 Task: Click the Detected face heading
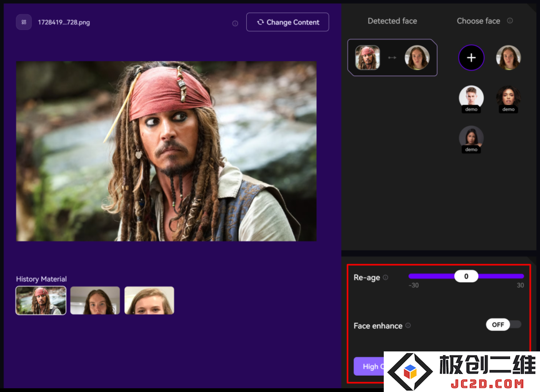(392, 21)
